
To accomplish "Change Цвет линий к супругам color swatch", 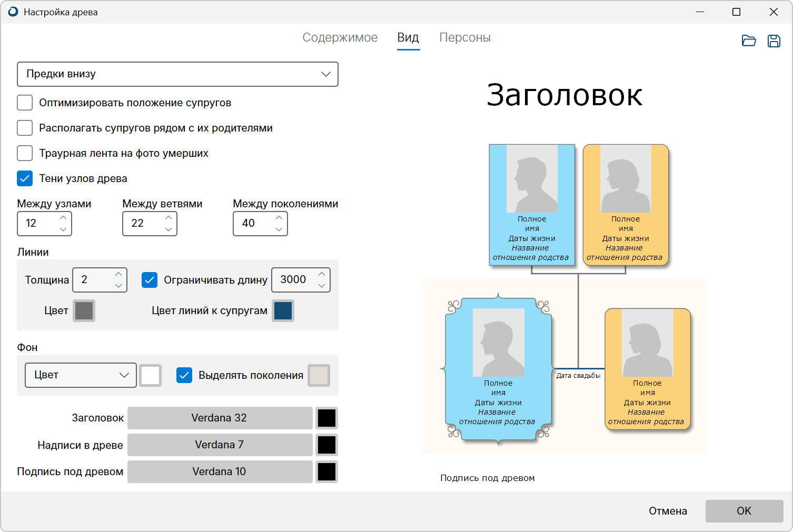I will 283,311.
